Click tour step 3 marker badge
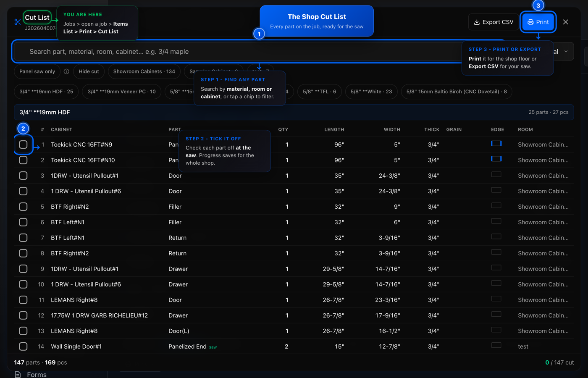588x378 pixels. click(x=538, y=5)
